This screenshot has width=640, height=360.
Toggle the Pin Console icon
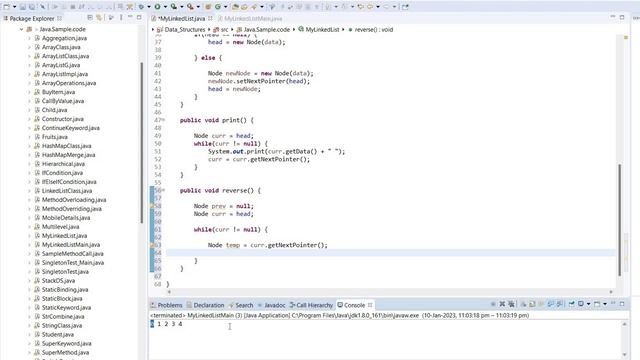(x=571, y=304)
